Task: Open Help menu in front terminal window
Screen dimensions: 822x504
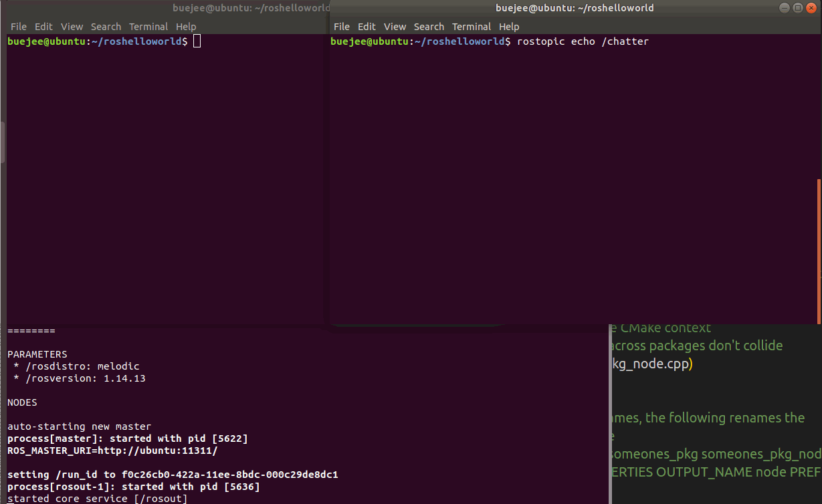Action: coord(509,27)
